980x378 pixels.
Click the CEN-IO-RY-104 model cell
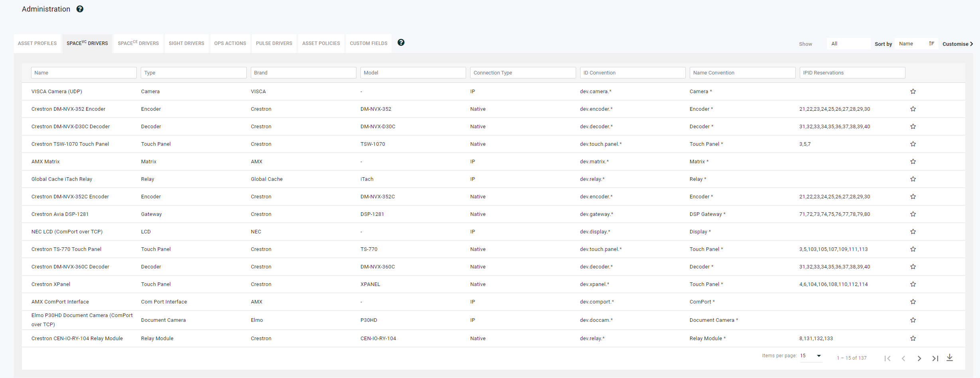[378, 338]
